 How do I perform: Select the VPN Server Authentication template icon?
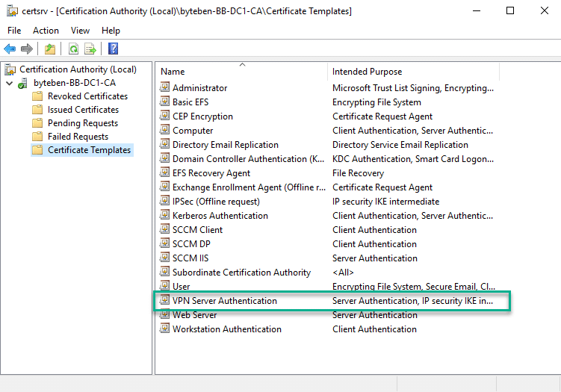164,299
